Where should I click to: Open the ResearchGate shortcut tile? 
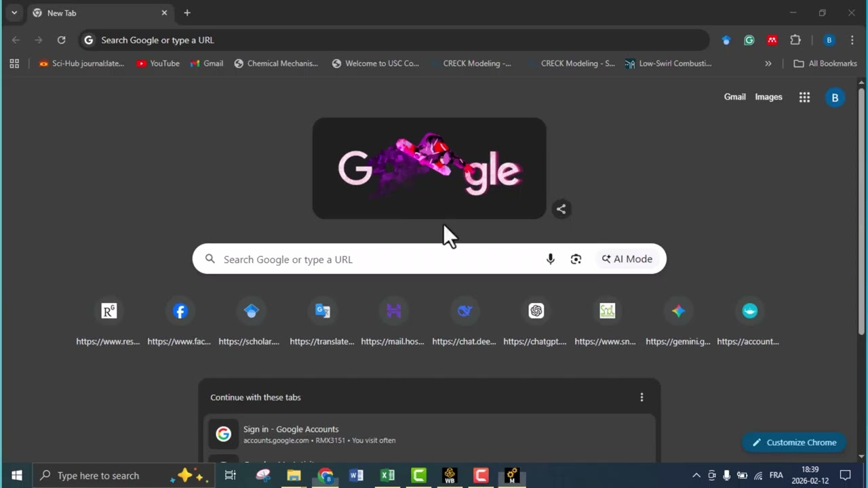click(108, 322)
